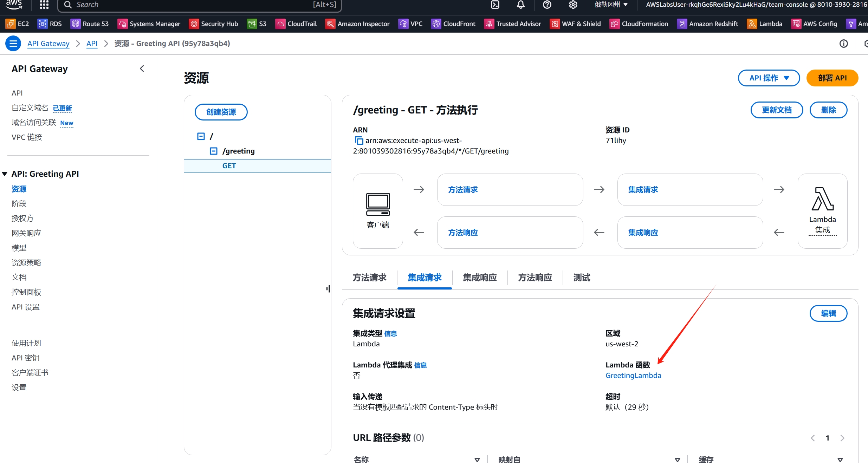Image resolution: width=868 pixels, height=463 pixels.
Task: Open 自定义域名 in side navigation
Action: (30, 107)
